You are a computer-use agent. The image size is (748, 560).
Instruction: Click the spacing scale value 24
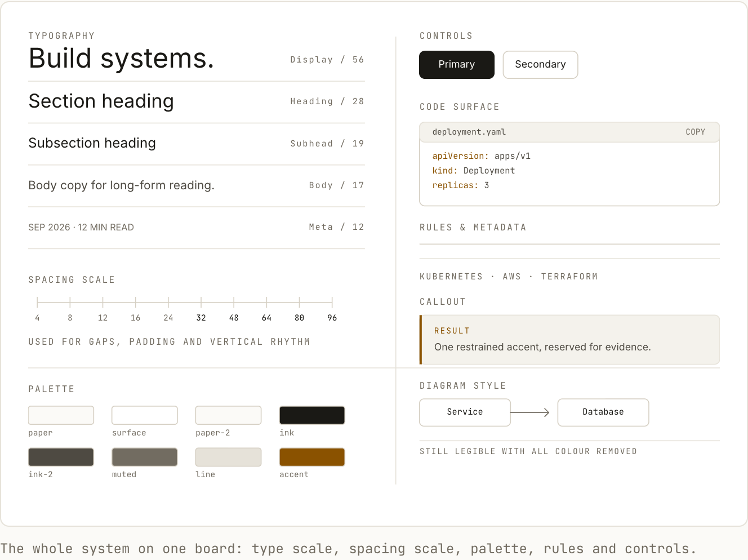168,318
